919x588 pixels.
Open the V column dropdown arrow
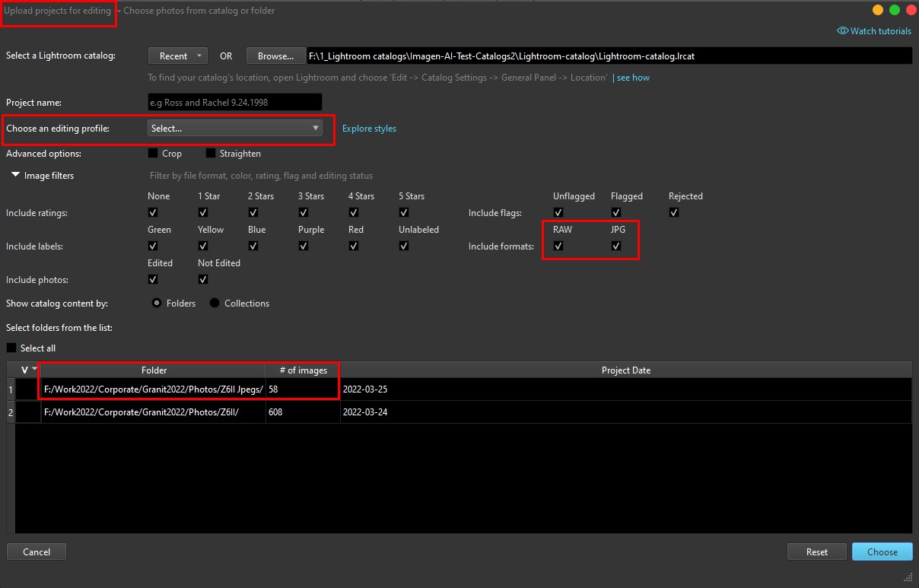[33, 370]
